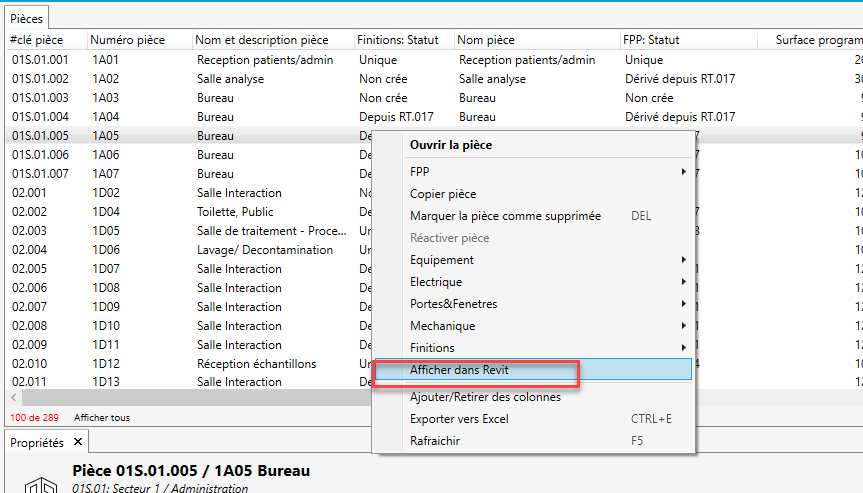Click Rafraichir in the context menu
Screen dimensions: 863x493
pyautogui.click(x=435, y=441)
